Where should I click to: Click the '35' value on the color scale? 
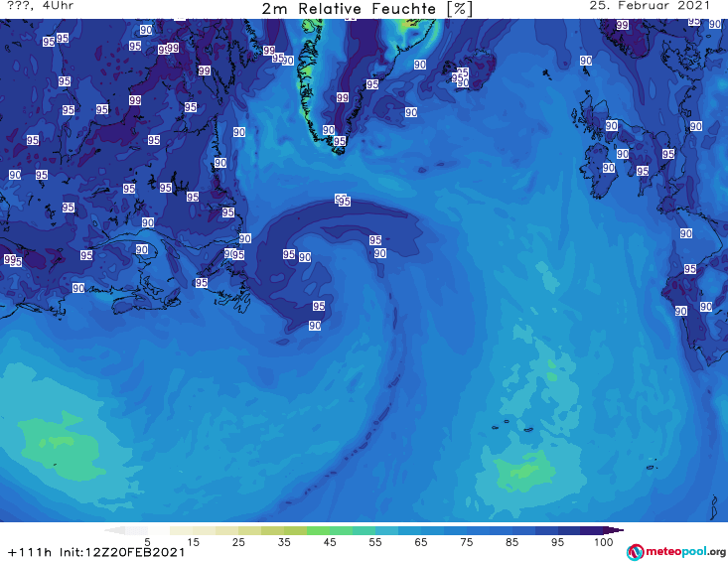(284, 542)
